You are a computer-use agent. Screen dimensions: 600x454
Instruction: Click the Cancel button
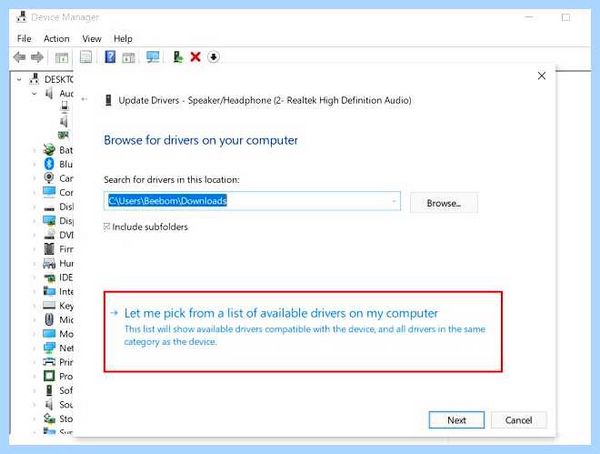pos(518,420)
